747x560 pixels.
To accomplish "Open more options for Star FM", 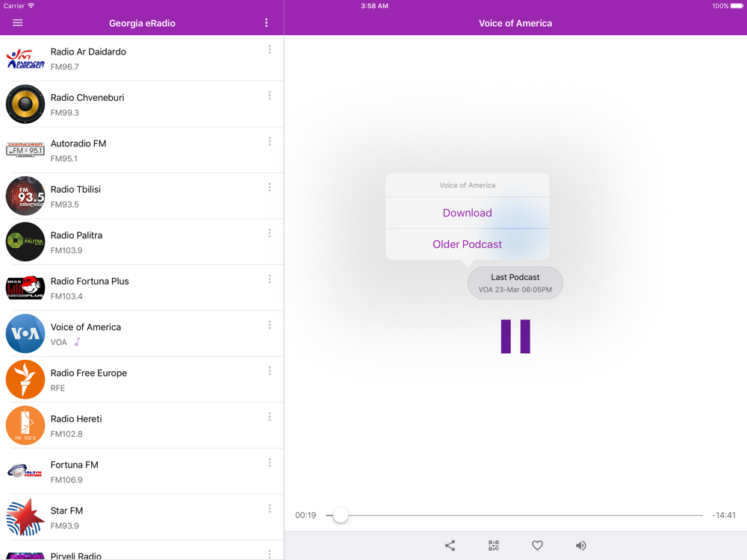I will (270, 508).
